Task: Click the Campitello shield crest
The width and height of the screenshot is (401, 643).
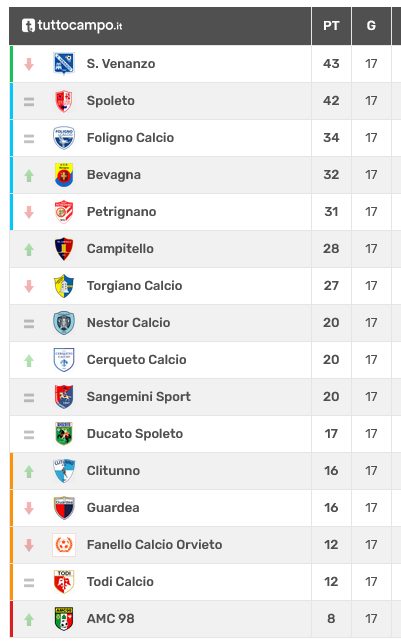Action: (64, 249)
